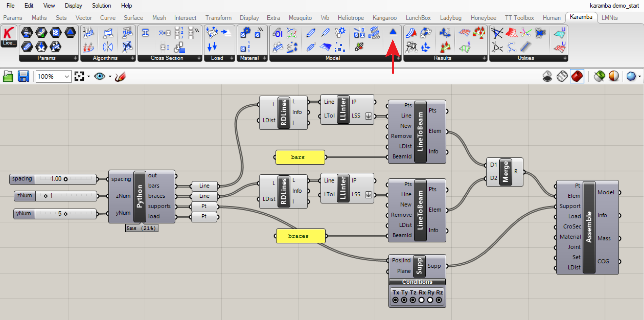Image resolution: width=644 pixels, height=320 pixels.
Task: Open a Grasshopper file with folder icon
Action: tap(8, 77)
